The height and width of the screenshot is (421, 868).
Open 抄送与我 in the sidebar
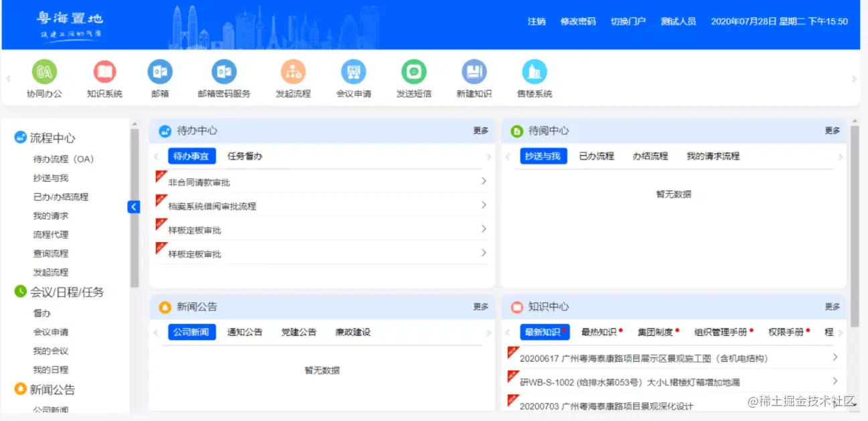coord(51,178)
